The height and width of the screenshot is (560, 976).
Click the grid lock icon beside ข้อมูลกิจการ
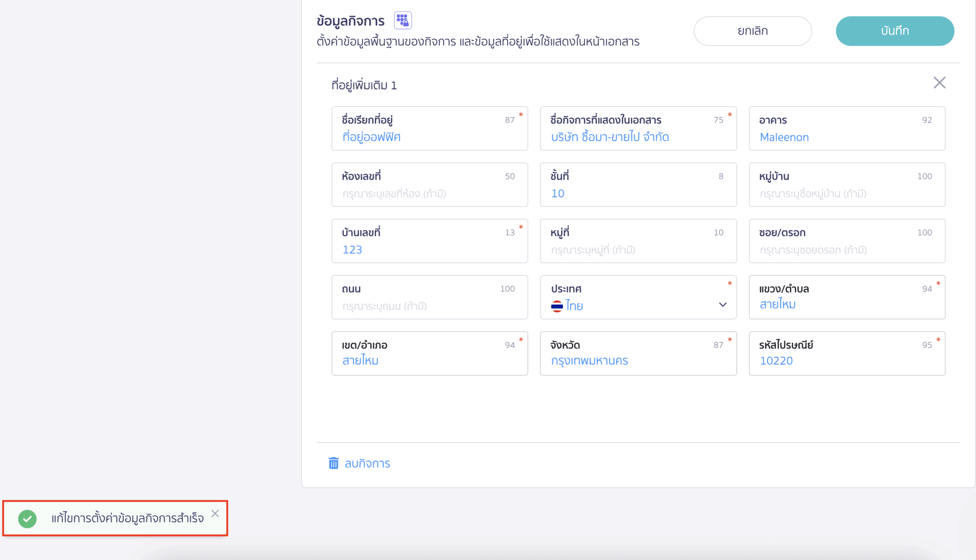[x=403, y=21]
